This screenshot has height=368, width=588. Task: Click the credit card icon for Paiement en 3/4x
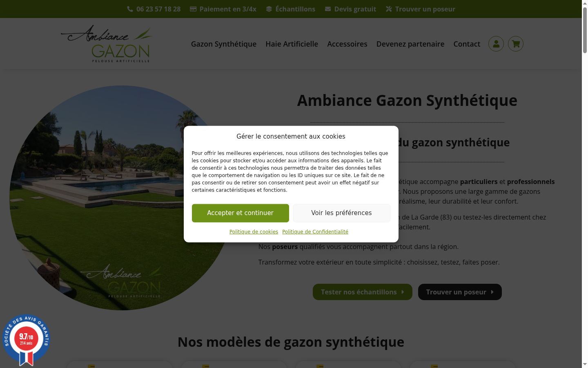tap(193, 9)
